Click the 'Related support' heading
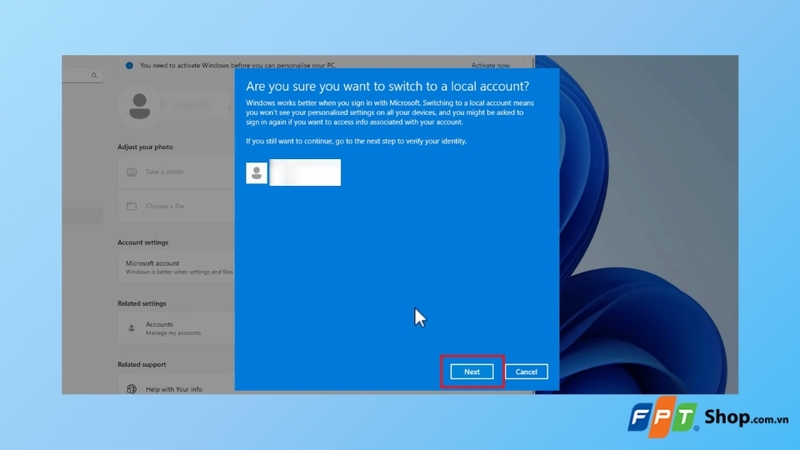Image resolution: width=800 pixels, height=450 pixels. (142, 364)
